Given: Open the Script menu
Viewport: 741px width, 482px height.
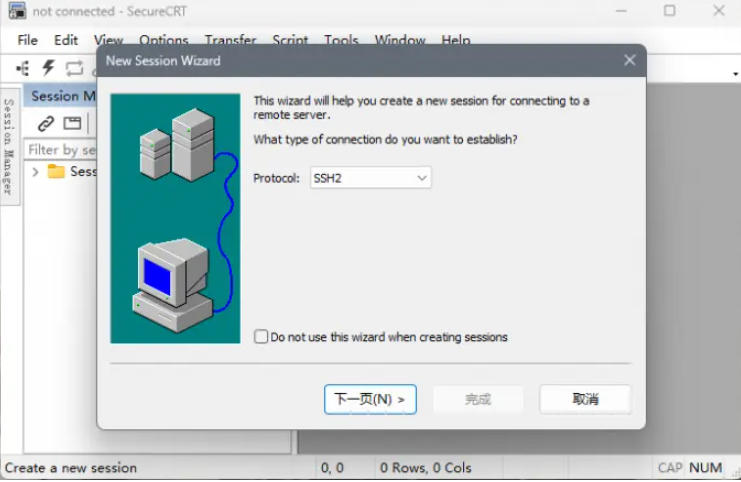Looking at the screenshot, I should tap(290, 40).
